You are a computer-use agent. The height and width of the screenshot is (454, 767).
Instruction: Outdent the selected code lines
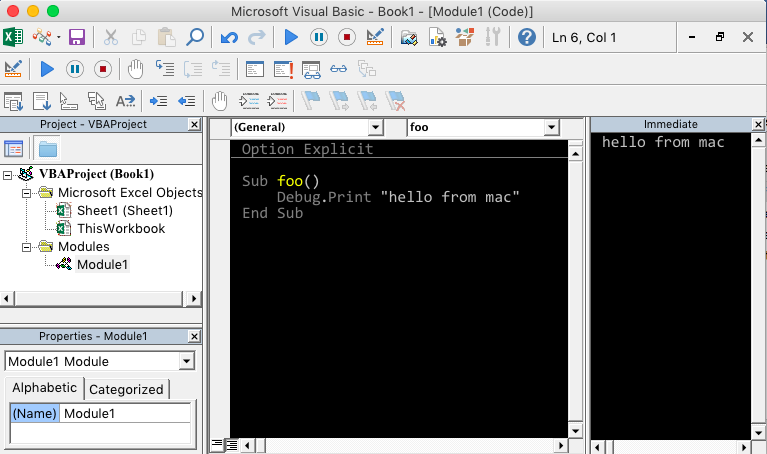(186, 101)
